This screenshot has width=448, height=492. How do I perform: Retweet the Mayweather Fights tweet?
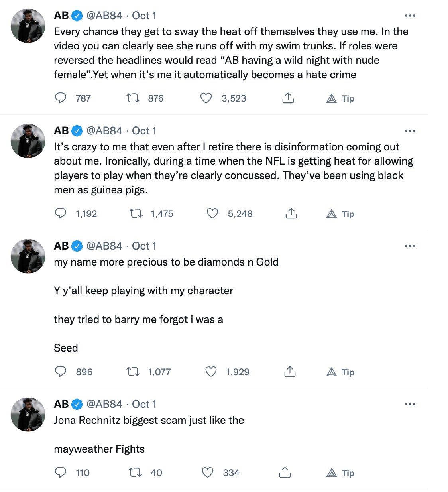coord(135,472)
